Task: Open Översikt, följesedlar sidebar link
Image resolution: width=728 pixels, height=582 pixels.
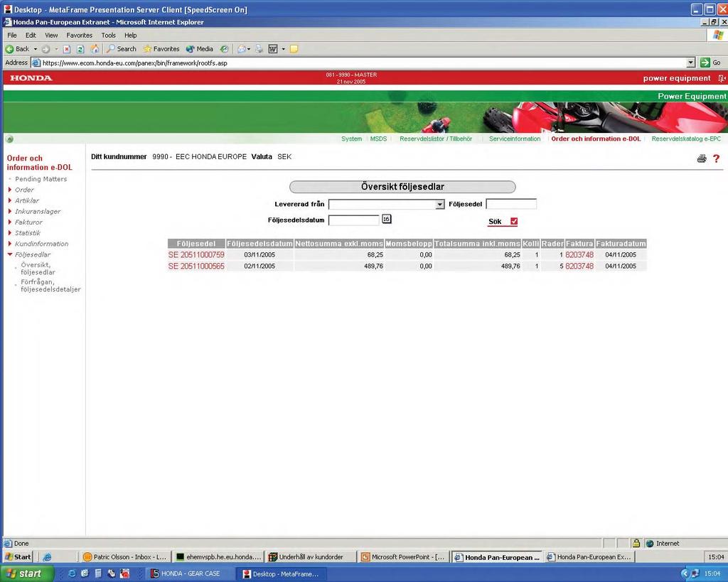Action: pos(38,268)
